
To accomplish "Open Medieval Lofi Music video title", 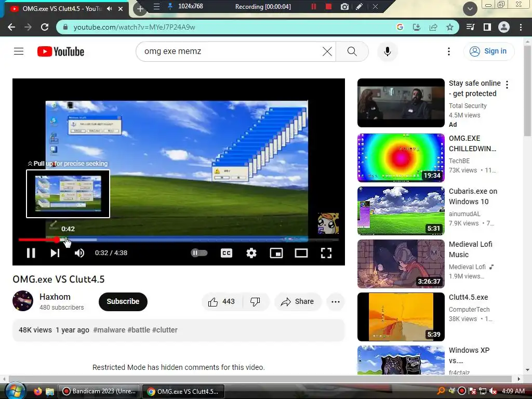I will coord(470,249).
